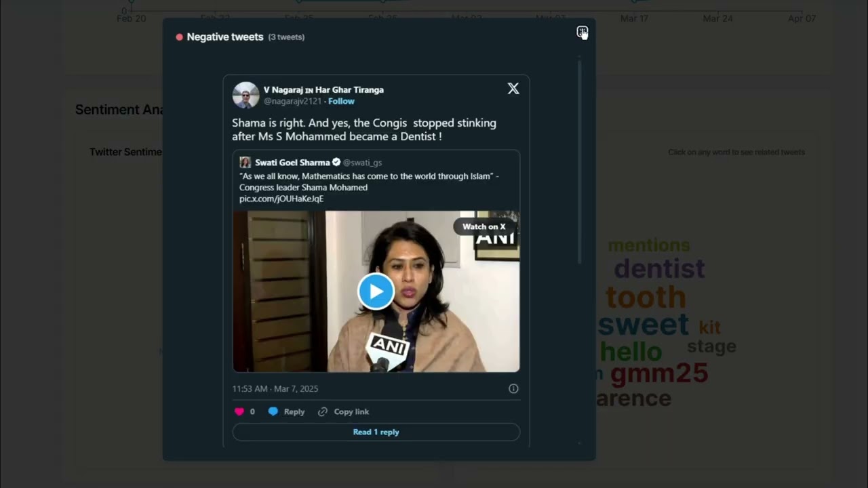Select the word tooth in cloud
This screenshot has width=868, height=488.
pyautogui.click(x=646, y=297)
